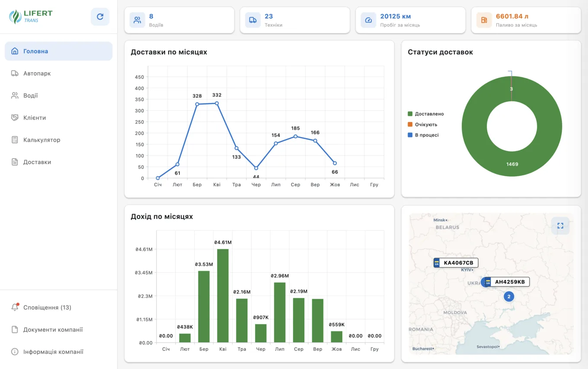
Task: Click the 6601.84 л fuel value
Action: (x=512, y=16)
